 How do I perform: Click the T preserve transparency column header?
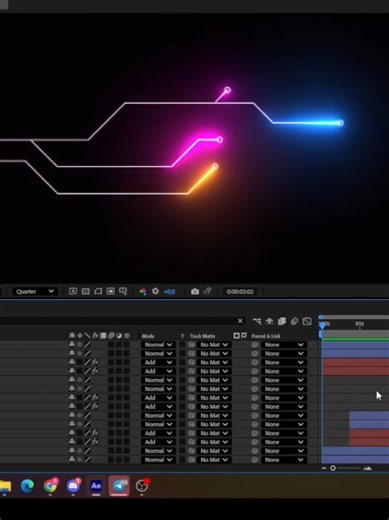182,336
